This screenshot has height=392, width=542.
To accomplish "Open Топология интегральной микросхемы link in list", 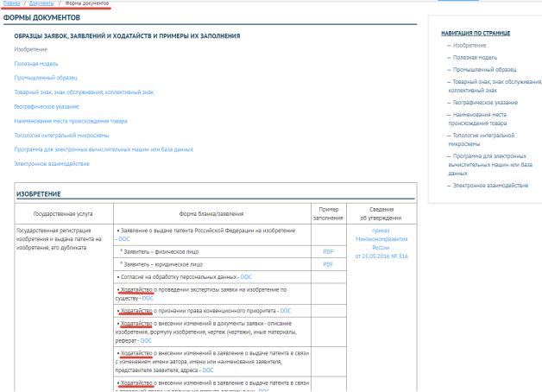I will pos(61,136).
